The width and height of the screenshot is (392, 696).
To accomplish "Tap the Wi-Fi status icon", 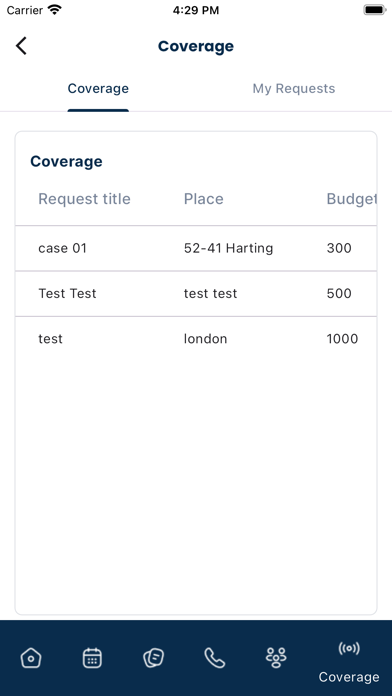I will click(55, 10).
